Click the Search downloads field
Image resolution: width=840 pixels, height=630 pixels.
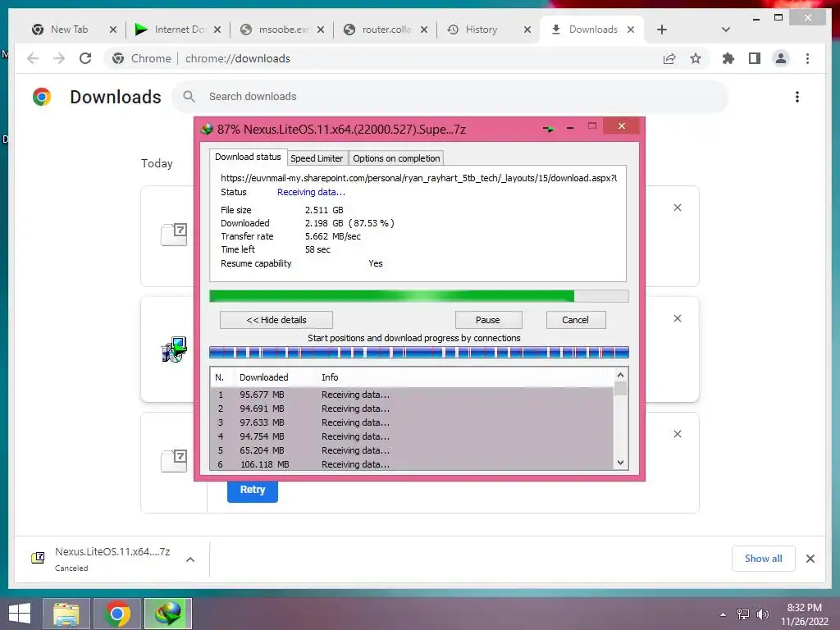point(450,97)
